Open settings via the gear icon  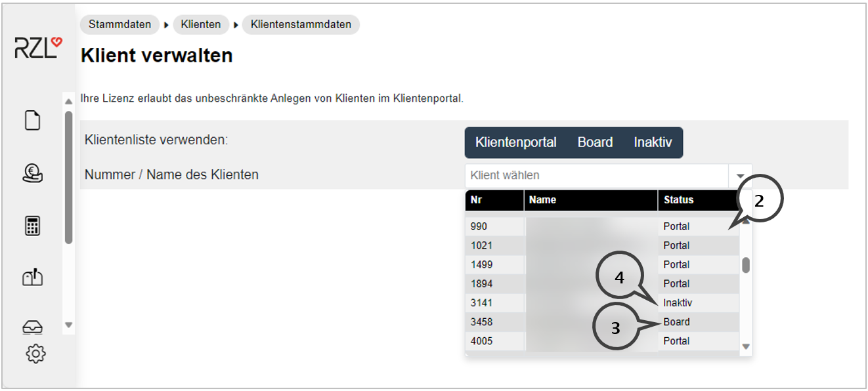pos(35,354)
